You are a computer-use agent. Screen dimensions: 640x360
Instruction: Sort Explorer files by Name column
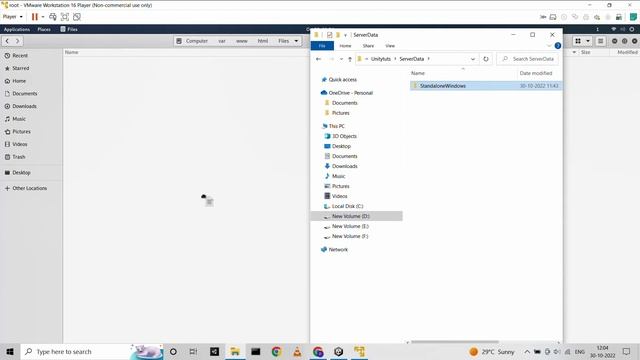(x=418, y=73)
